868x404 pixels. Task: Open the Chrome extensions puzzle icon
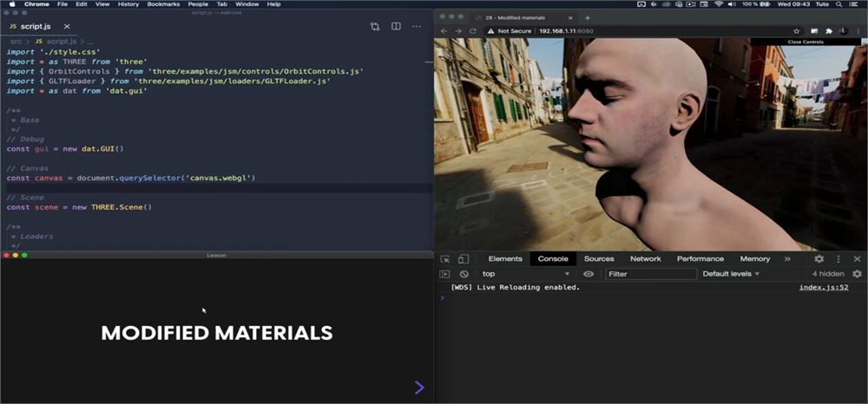pyautogui.click(x=829, y=31)
